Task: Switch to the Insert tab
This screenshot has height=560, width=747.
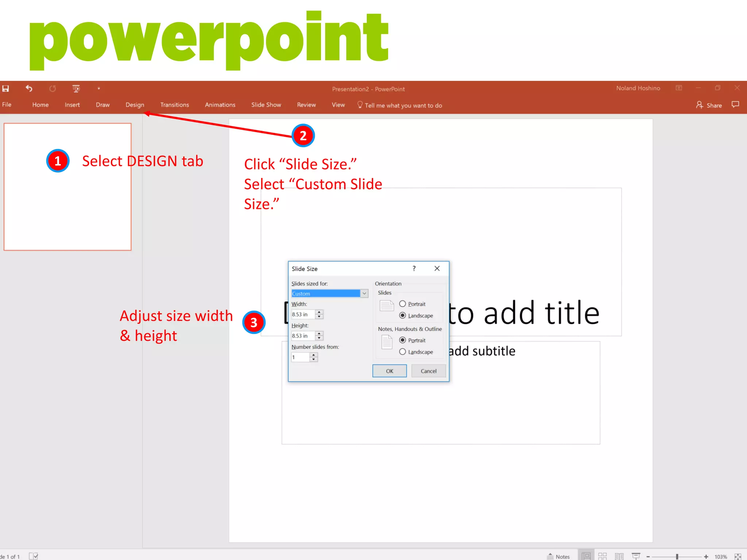Action: click(72, 105)
